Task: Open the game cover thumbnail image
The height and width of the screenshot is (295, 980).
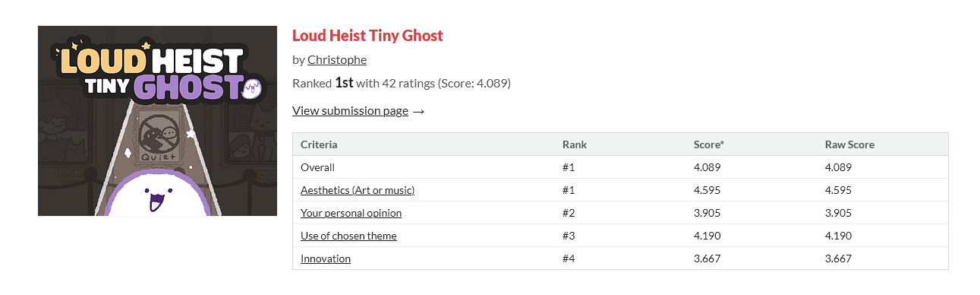Action: (x=157, y=121)
